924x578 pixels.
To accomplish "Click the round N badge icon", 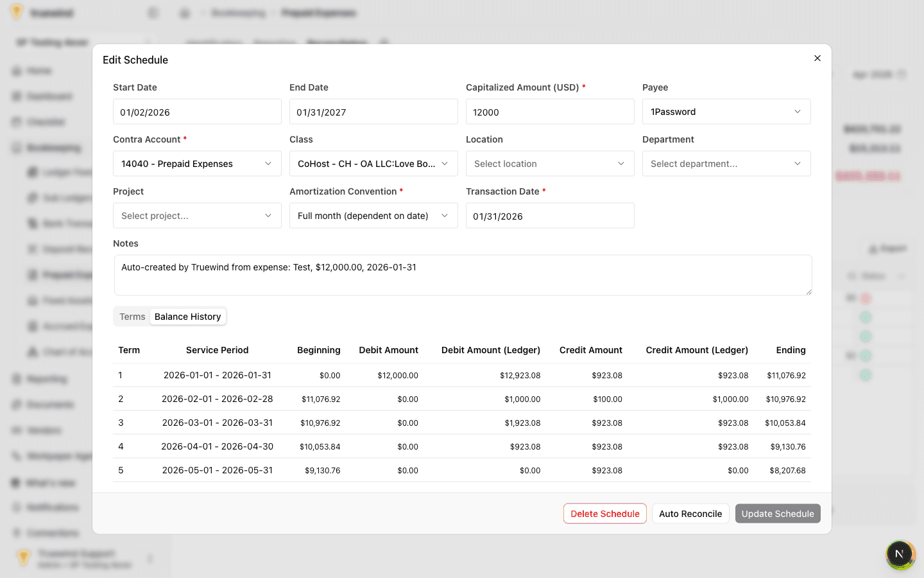I will coord(900,554).
